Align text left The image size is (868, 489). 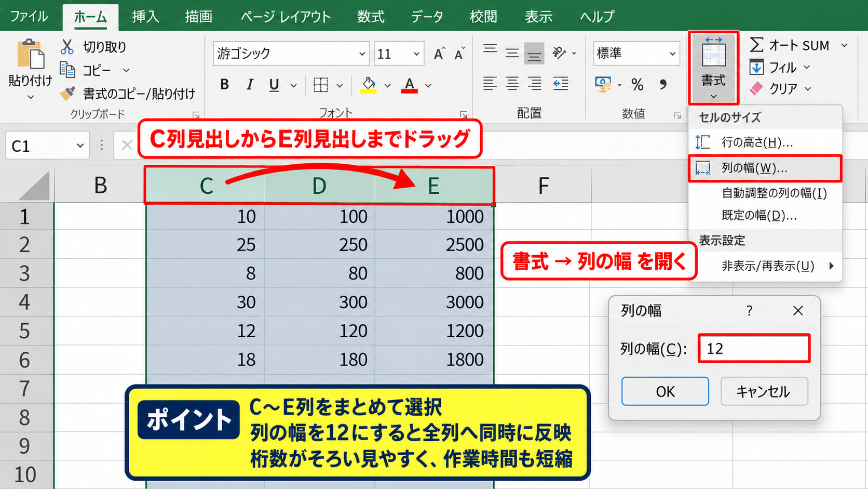490,84
